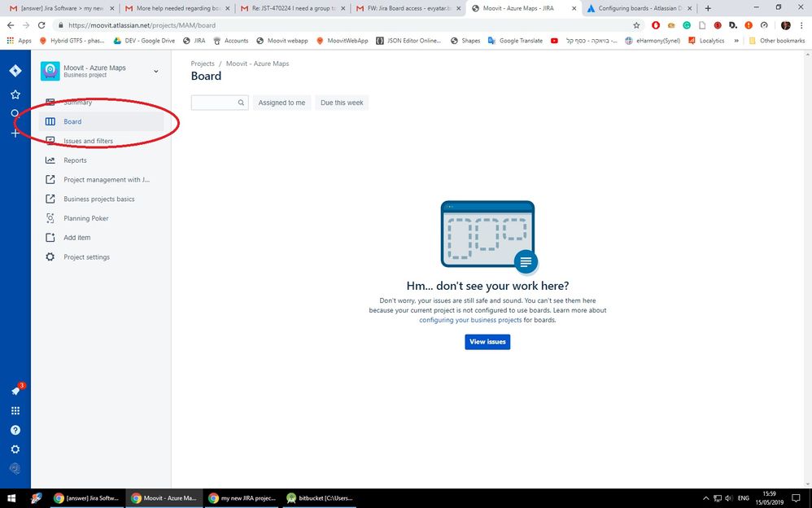Go back with the browser back arrow

coord(11,25)
